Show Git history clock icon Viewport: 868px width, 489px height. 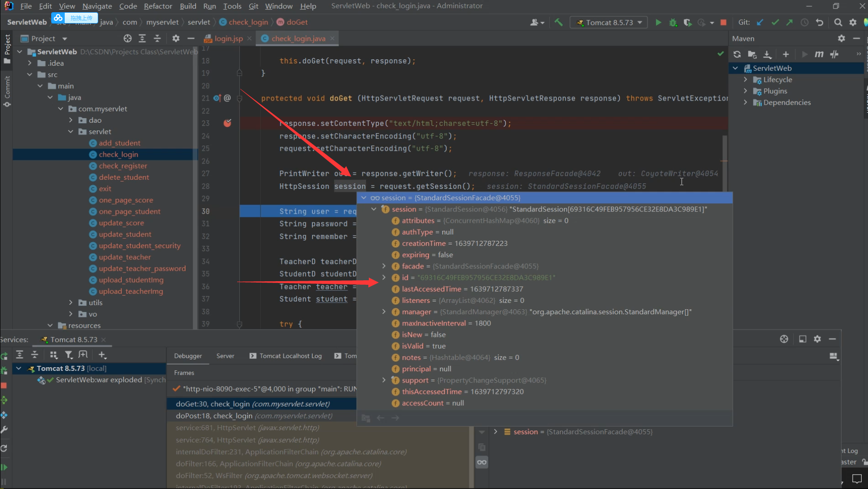804,22
